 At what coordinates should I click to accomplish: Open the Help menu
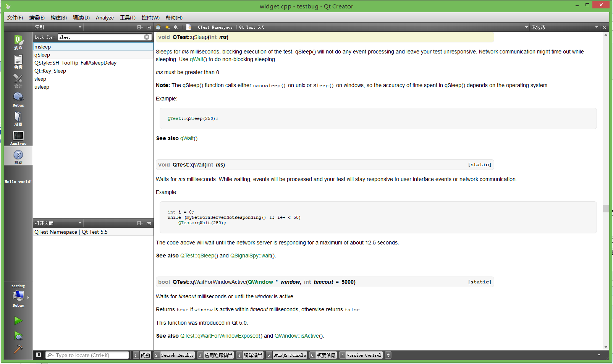pos(174,18)
